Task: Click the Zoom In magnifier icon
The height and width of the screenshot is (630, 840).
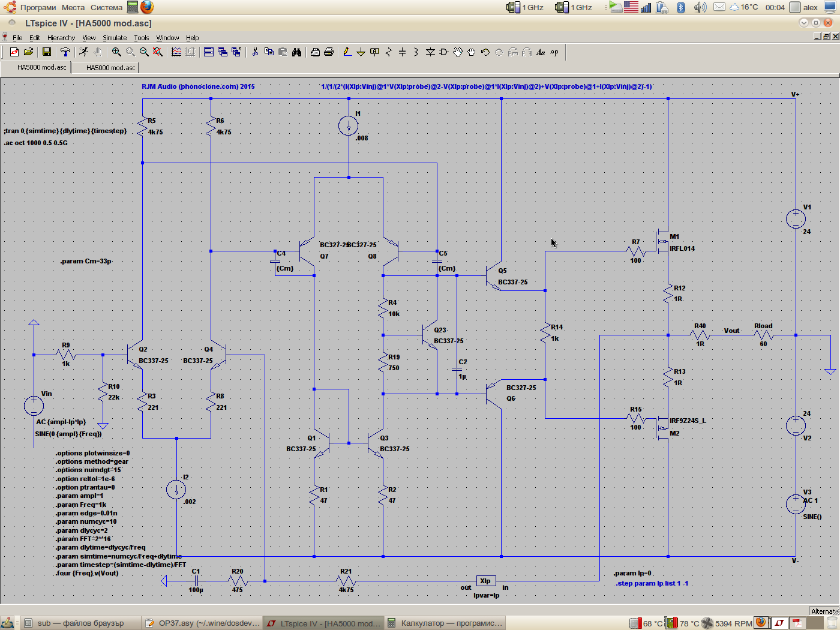Action: pos(116,52)
